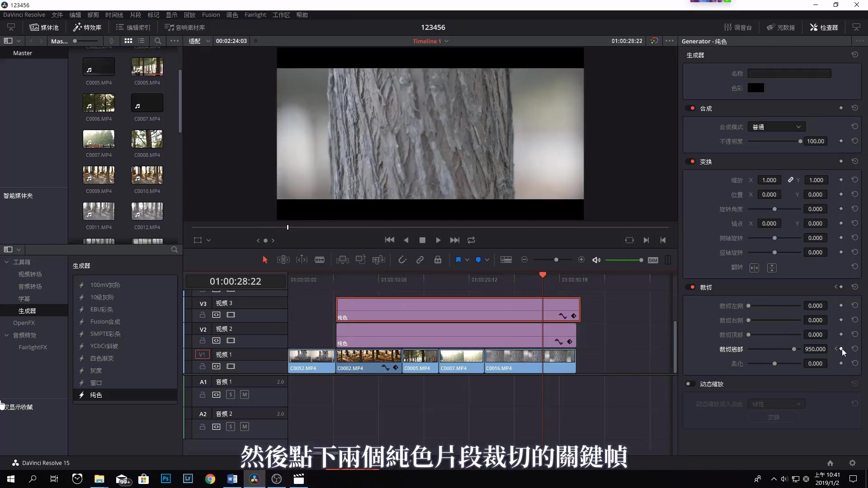
Task: Open the 检查器 inspector panel
Action: (823, 27)
